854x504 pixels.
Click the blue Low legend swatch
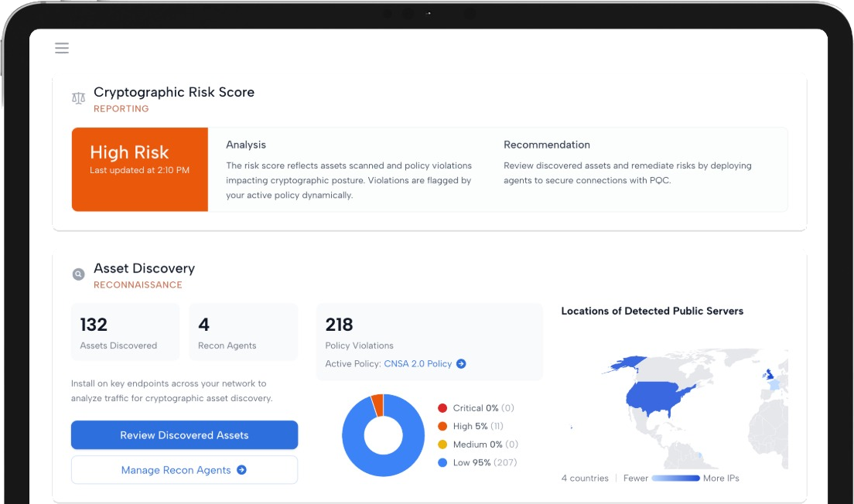[x=442, y=462]
